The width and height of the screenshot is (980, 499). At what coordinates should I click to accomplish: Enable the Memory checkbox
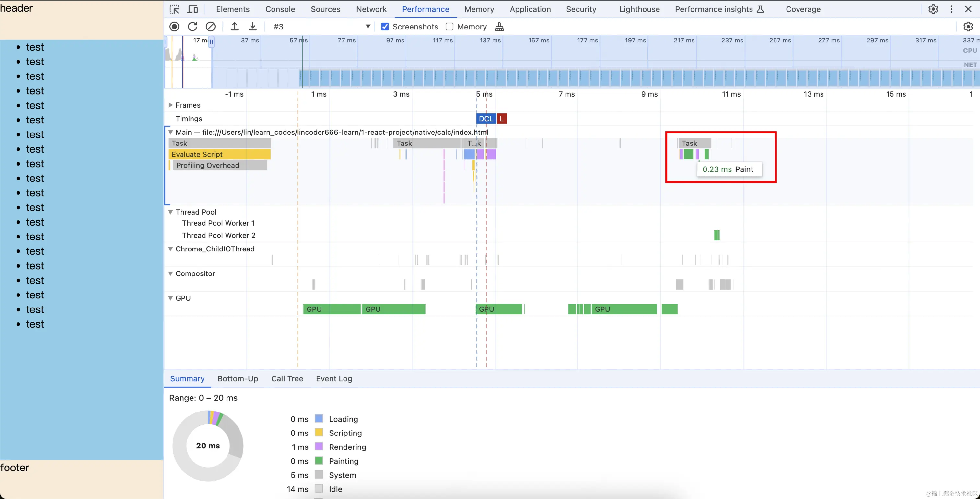click(x=449, y=27)
